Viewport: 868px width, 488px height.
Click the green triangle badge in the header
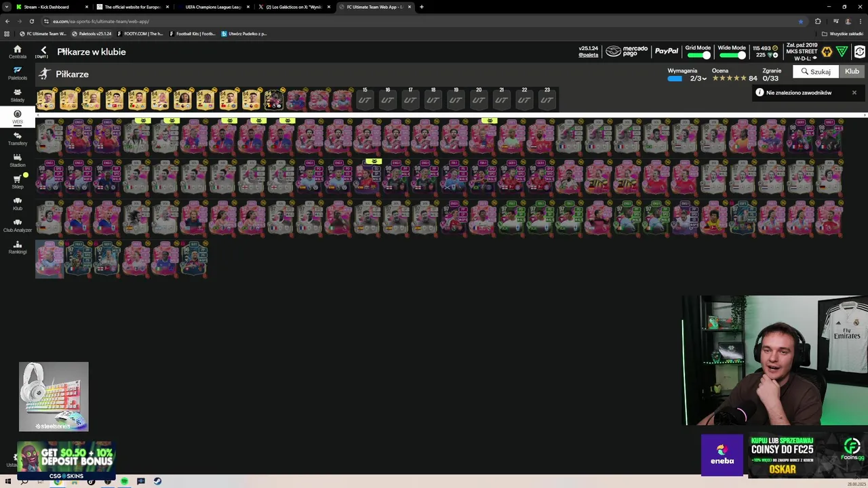point(842,52)
